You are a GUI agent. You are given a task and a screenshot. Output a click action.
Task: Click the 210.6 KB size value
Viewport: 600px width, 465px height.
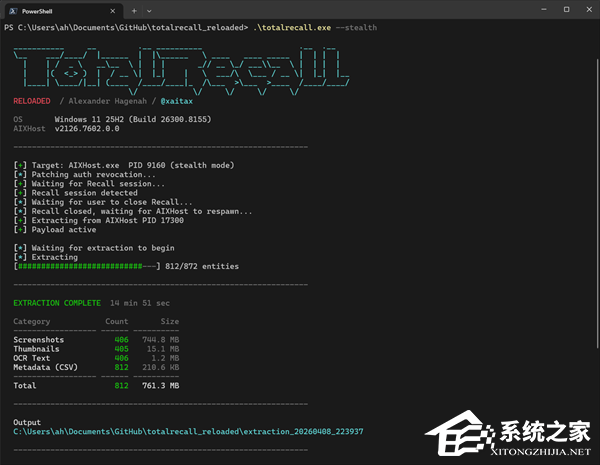[161, 367]
